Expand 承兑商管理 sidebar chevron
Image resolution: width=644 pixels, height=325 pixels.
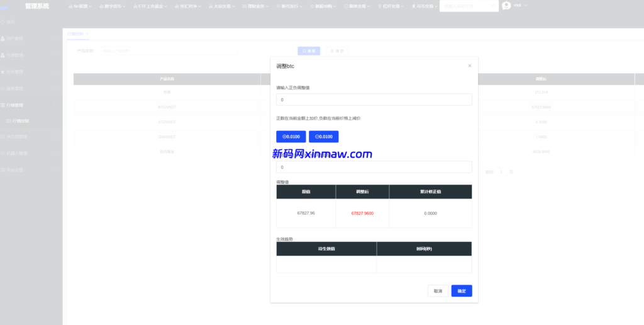55,137
